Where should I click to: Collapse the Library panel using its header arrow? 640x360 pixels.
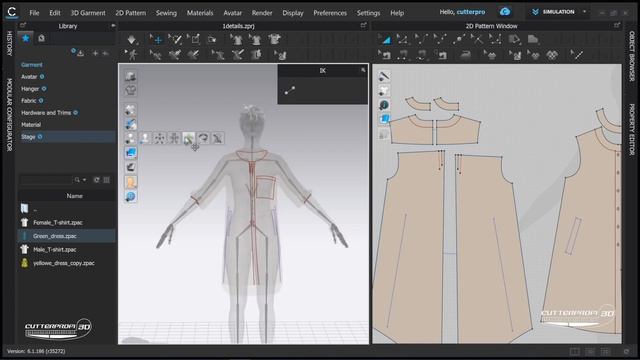coord(113,26)
